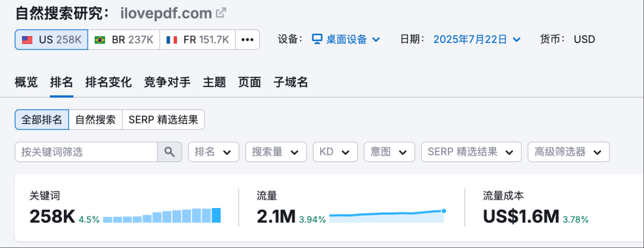Click the 2.1M traffic value

point(276,216)
